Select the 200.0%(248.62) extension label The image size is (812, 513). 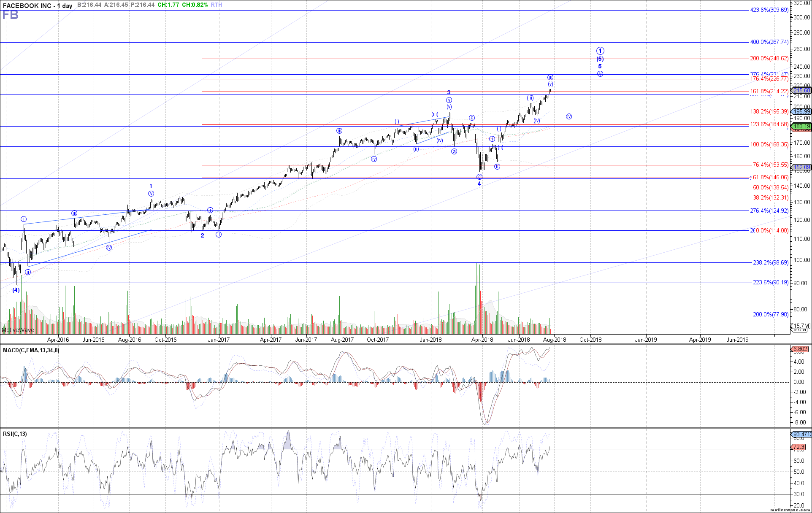[x=769, y=58]
